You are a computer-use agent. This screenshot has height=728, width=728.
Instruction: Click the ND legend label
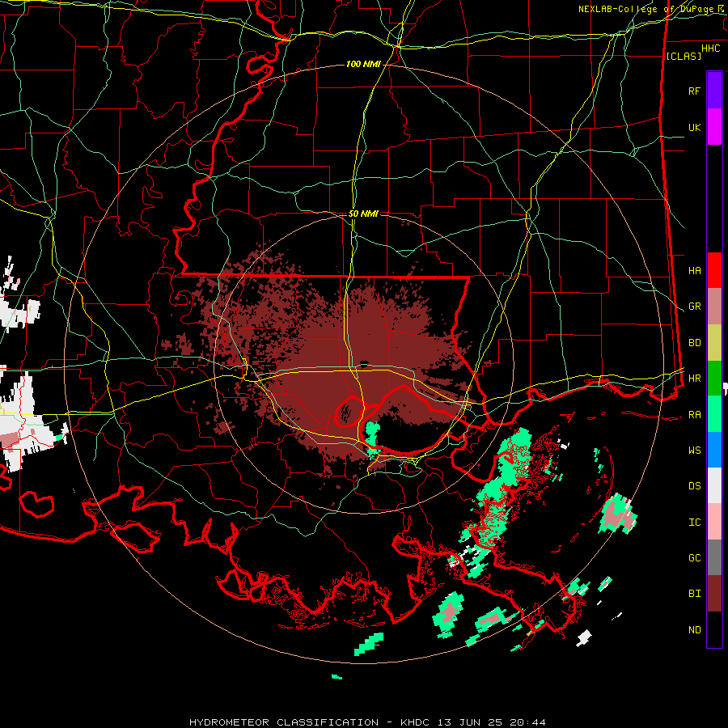694,630
